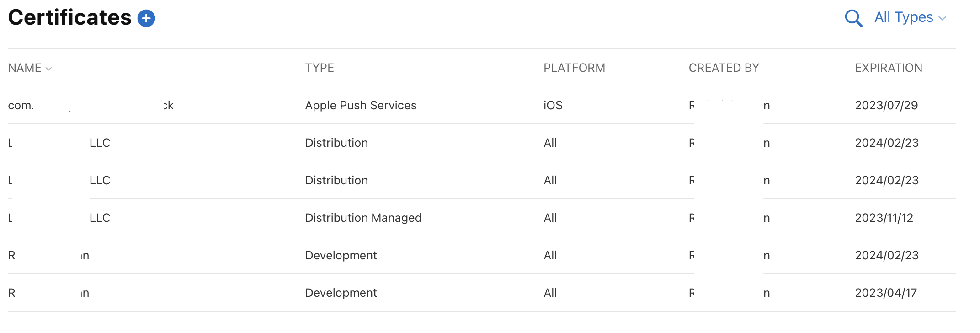
Task: Click the 2023/07/29 expiration date
Action: coord(886,106)
